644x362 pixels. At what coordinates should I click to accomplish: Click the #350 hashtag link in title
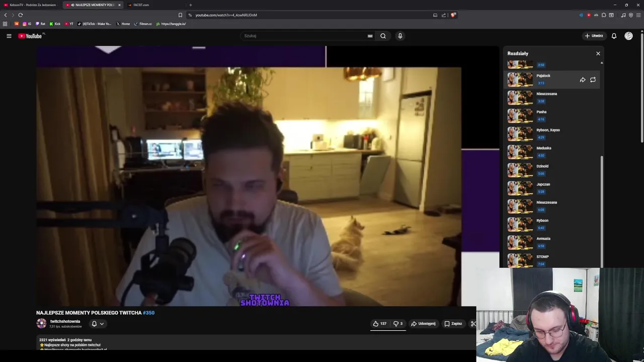(148, 313)
